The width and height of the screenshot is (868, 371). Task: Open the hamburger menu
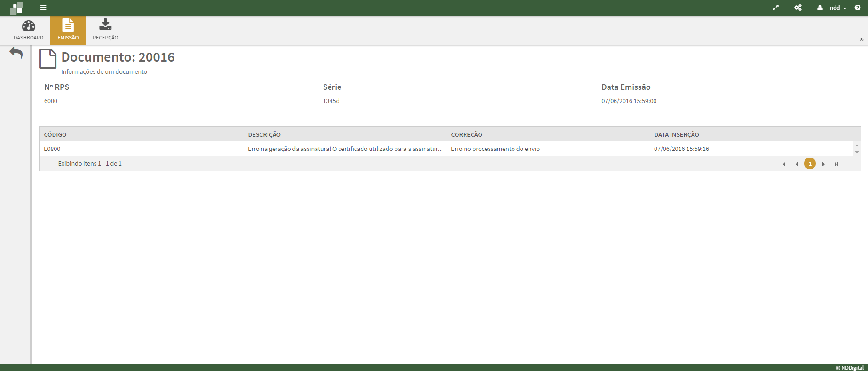(x=43, y=8)
